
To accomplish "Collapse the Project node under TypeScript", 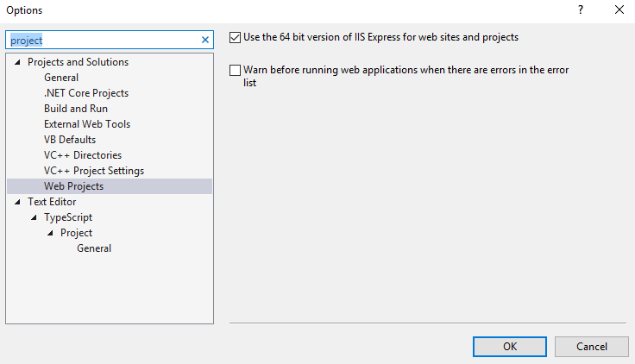I will click(x=51, y=233).
